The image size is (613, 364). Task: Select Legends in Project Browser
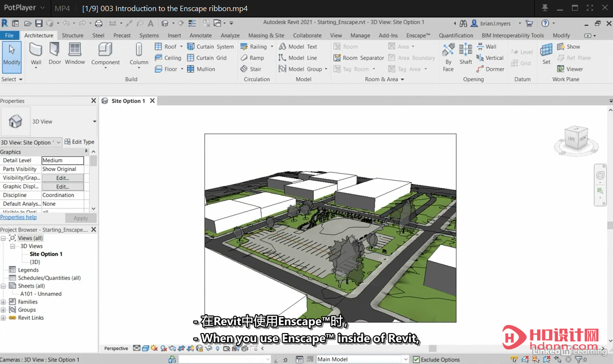[x=28, y=270]
